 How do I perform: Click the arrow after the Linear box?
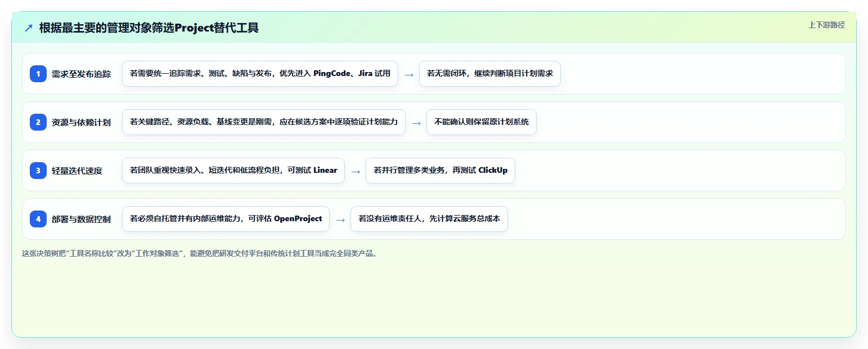click(x=356, y=171)
